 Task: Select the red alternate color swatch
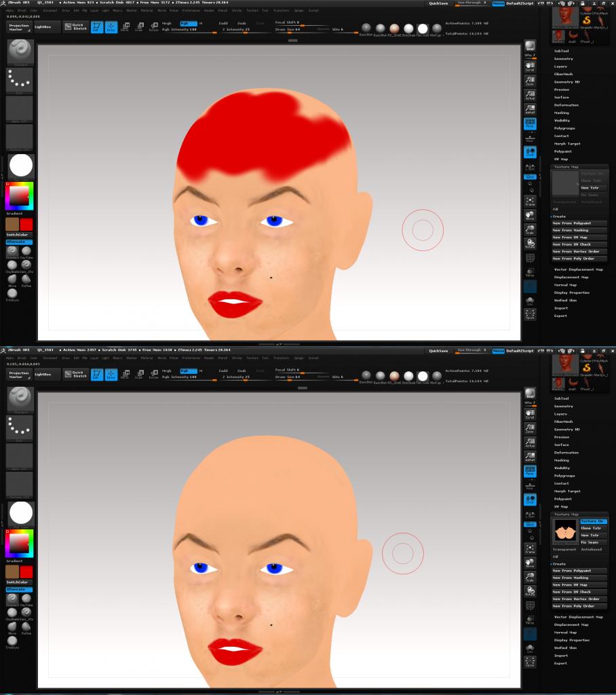point(26,224)
